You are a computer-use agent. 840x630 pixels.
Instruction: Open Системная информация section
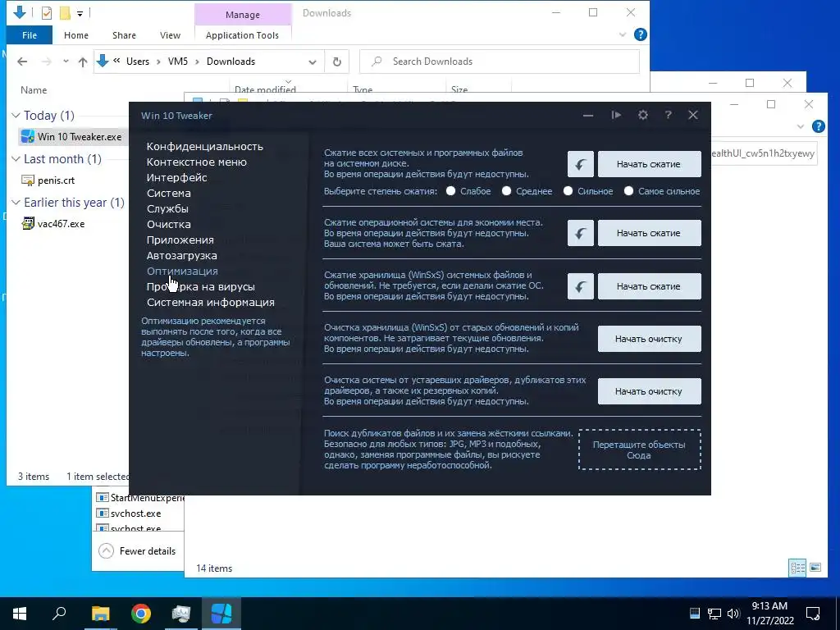click(x=211, y=302)
